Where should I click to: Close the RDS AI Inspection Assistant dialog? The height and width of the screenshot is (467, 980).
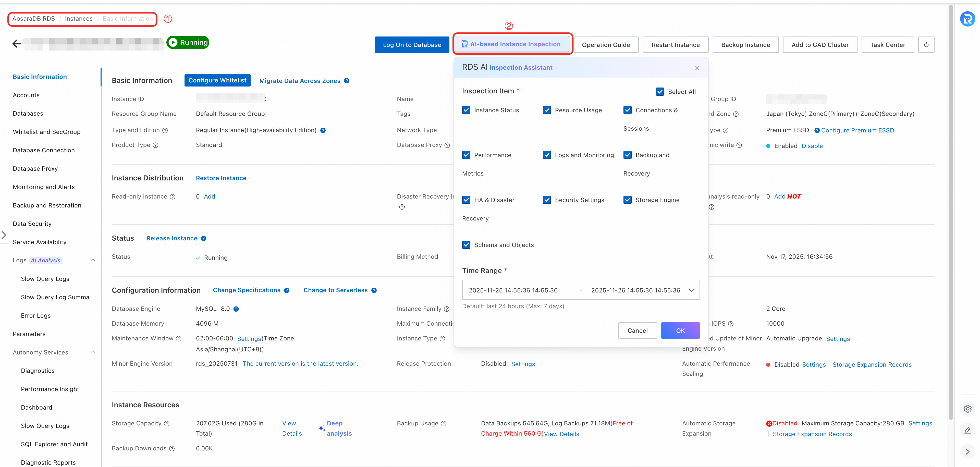click(697, 68)
